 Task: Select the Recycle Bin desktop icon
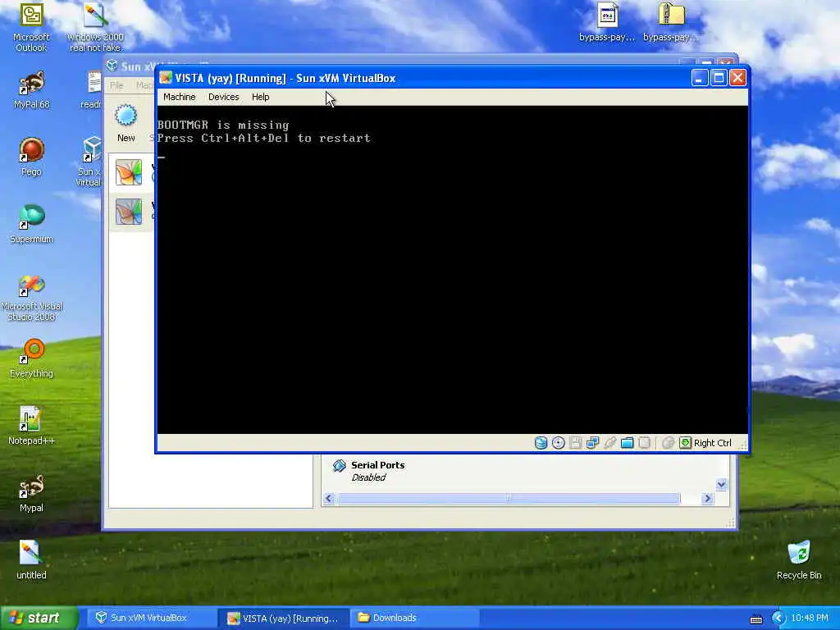799,560
